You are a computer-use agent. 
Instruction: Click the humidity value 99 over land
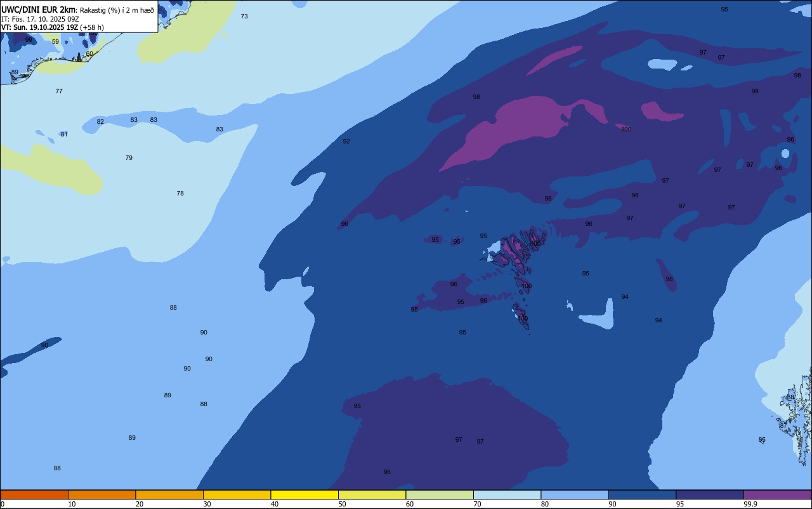tap(29, 39)
